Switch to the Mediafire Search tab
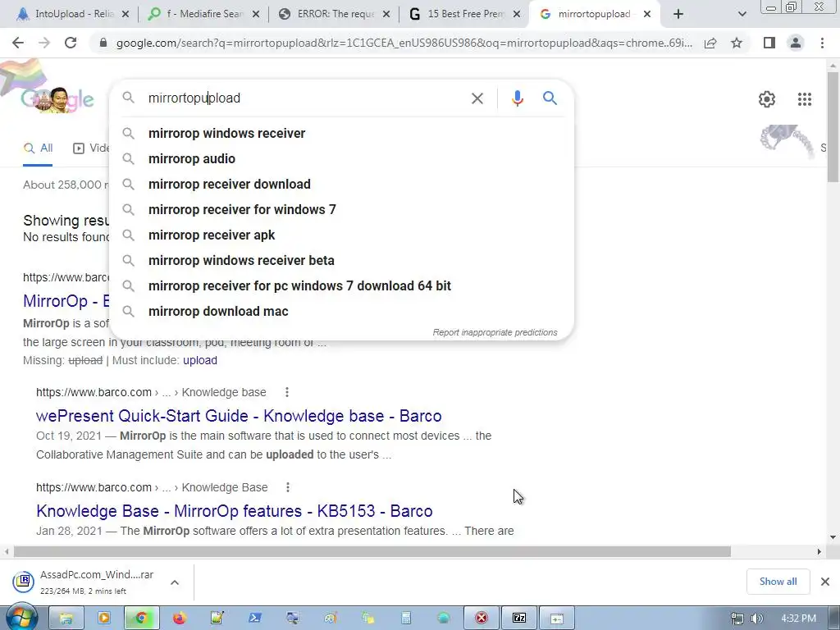840x630 pixels. 203,14
